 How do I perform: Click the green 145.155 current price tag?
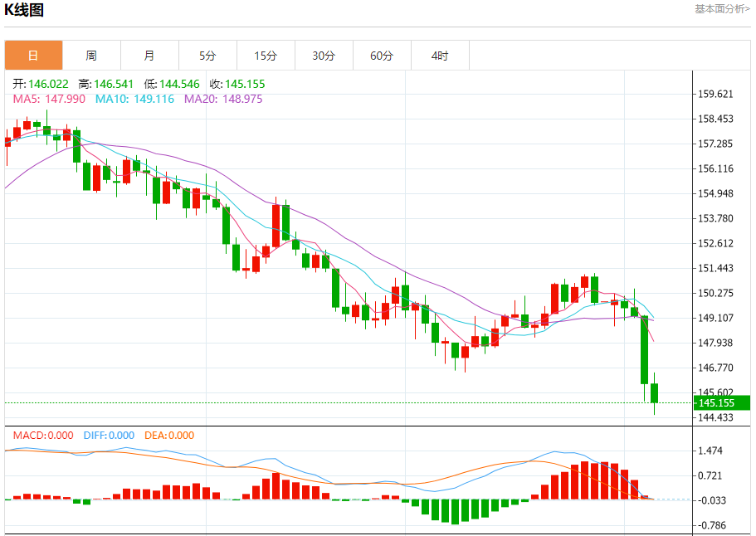click(x=722, y=403)
